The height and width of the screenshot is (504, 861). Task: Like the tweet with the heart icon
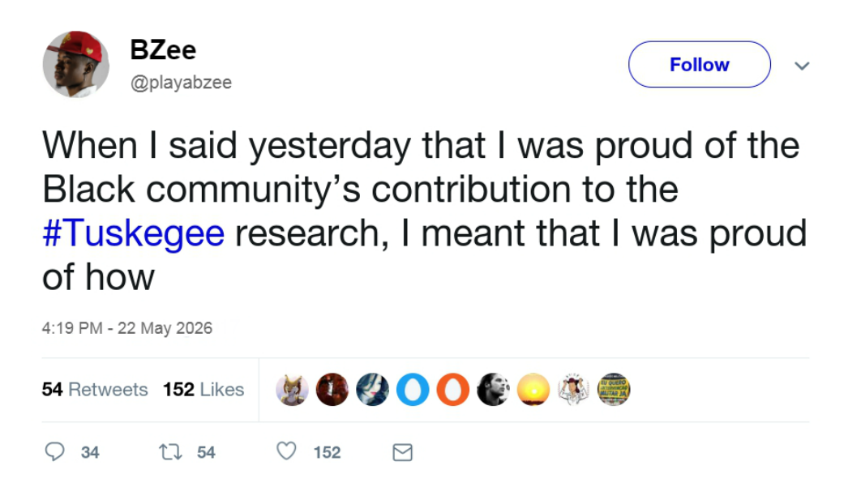[287, 451]
